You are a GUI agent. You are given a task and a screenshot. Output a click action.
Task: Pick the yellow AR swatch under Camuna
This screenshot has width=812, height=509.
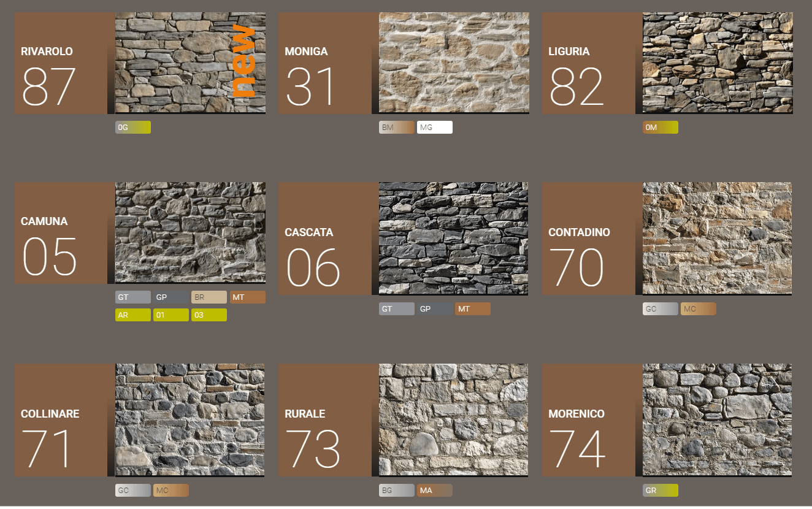click(133, 315)
